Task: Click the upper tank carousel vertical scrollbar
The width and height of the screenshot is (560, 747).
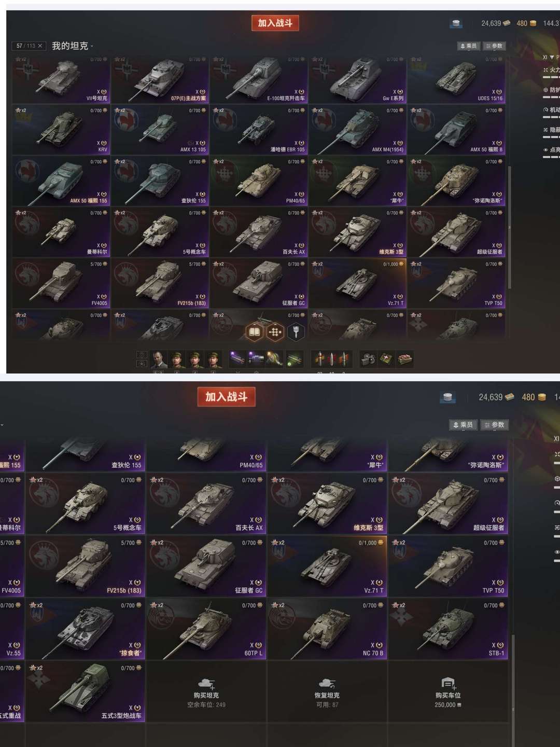Action: (510, 228)
